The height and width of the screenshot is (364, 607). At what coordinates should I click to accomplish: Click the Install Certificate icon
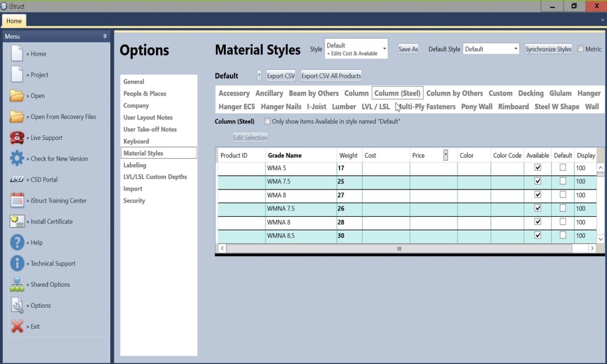coord(17,222)
